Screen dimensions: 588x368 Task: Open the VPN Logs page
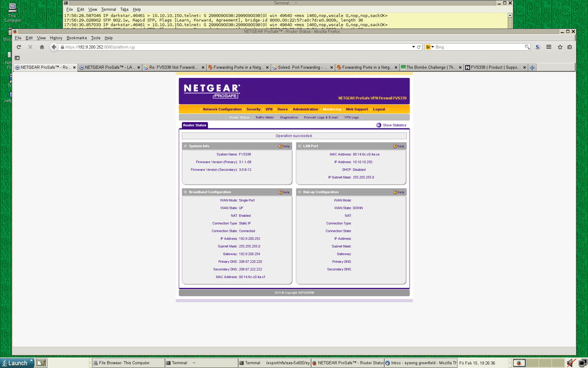pos(351,117)
